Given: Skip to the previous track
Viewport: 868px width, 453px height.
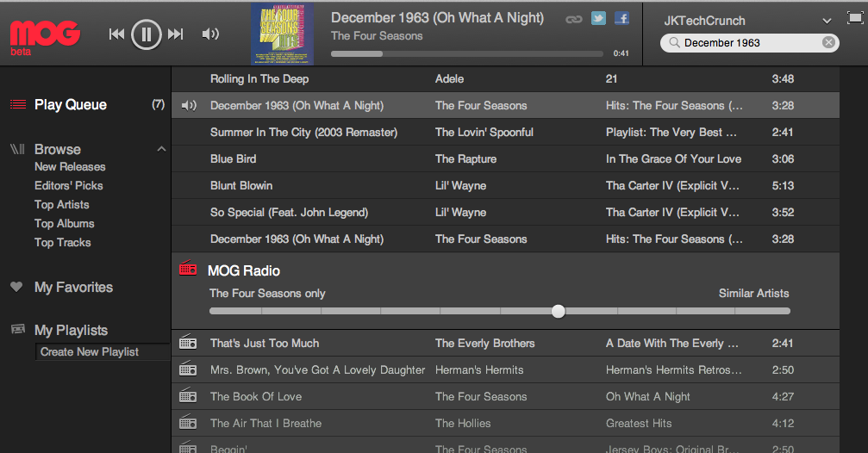Looking at the screenshot, I should [x=117, y=34].
